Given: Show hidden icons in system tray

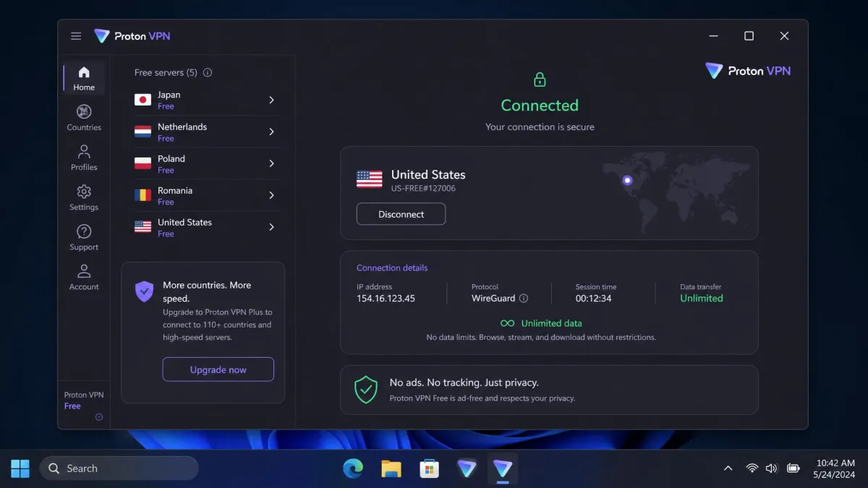Looking at the screenshot, I should [x=728, y=468].
